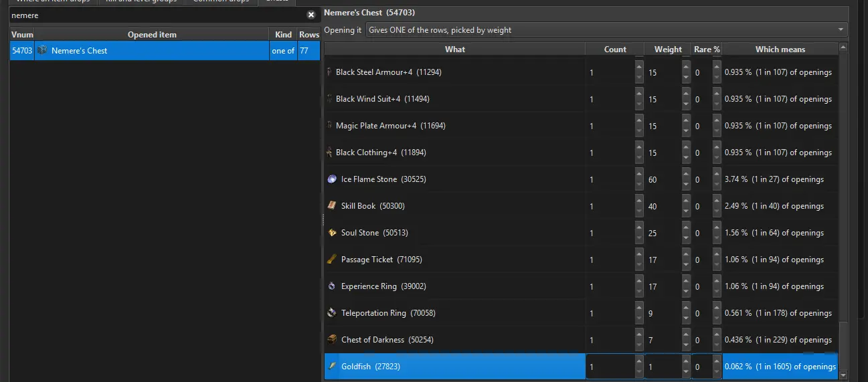Decrease Weight for Skill Book
The width and height of the screenshot is (868, 382).
[x=686, y=211]
